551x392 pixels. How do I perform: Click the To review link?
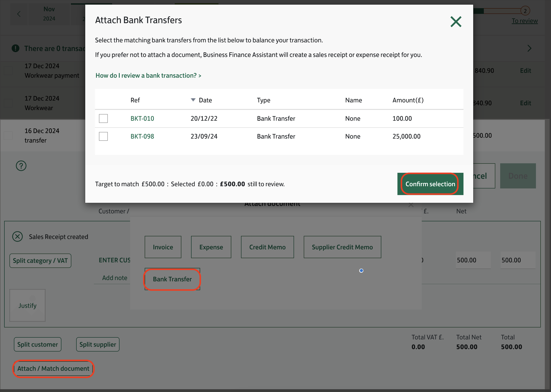pos(524,21)
